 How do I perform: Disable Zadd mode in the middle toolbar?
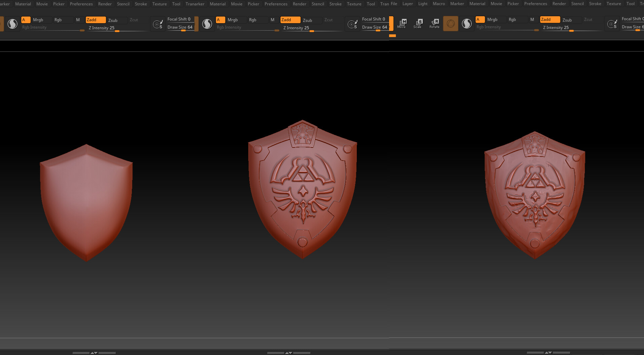(290, 20)
